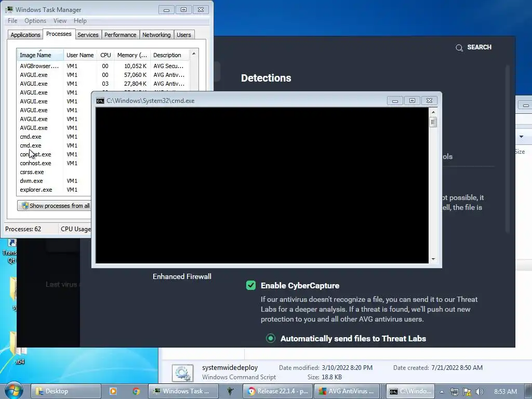Switch to the Services tab
The height and width of the screenshot is (399, 532).
[x=88, y=35]
